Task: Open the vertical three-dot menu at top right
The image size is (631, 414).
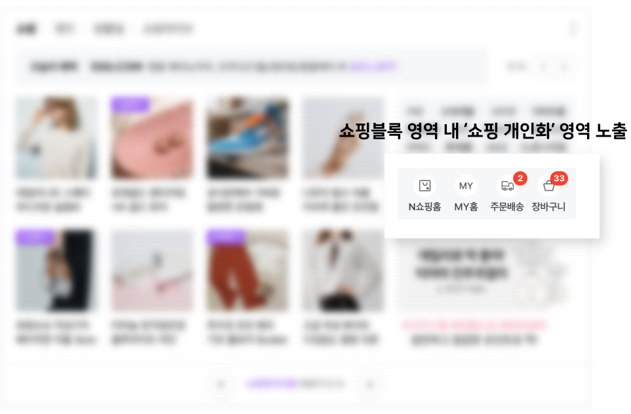Action: [x=573, y=29]
